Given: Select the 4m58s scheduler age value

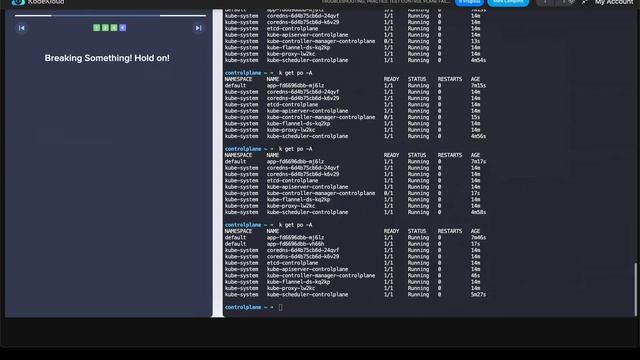Looking at the screenshot, I should click(478, 212).
